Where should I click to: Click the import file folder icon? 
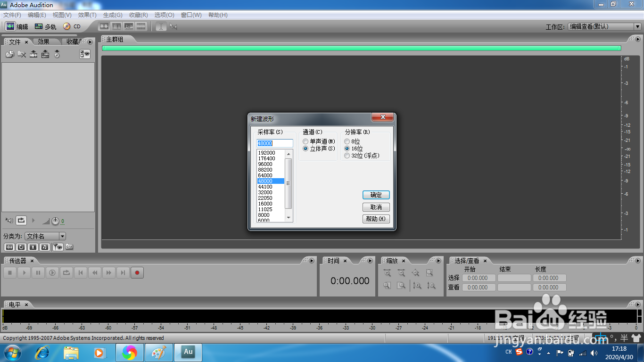point(10,54)
